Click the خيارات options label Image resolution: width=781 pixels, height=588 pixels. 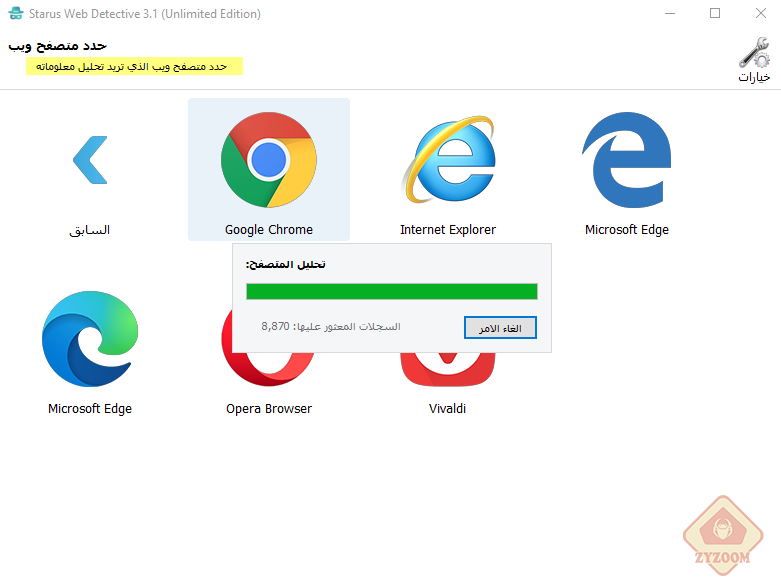pos(754,77)
